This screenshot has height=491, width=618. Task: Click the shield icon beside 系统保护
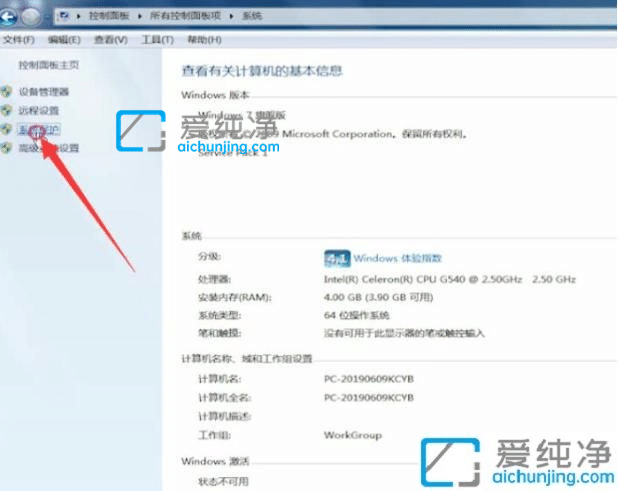point(6,129)
